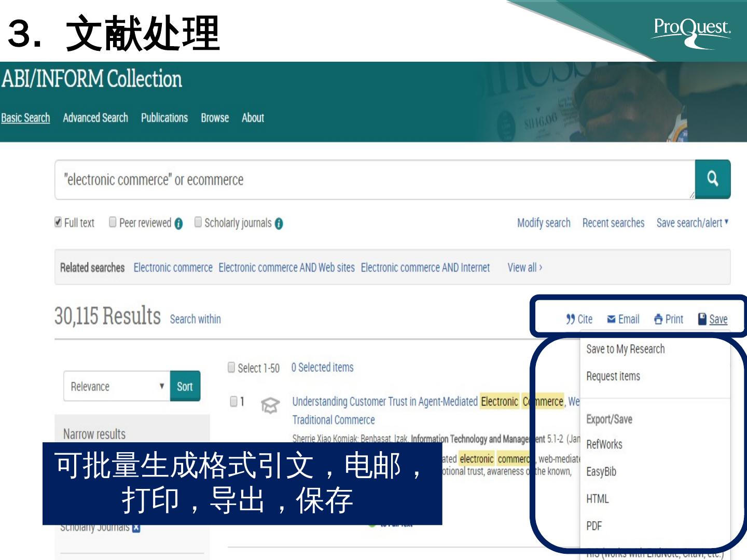747x560 pixels.
Task: Open the Peer reviewed info icon
Action: (x=178, y=223)
